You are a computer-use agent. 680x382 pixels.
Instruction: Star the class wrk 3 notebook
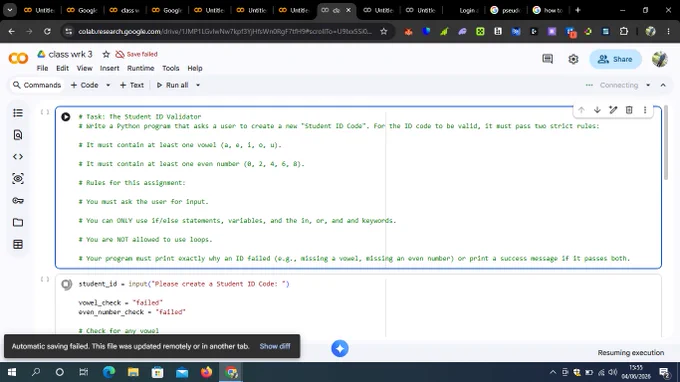pos(106,54)
